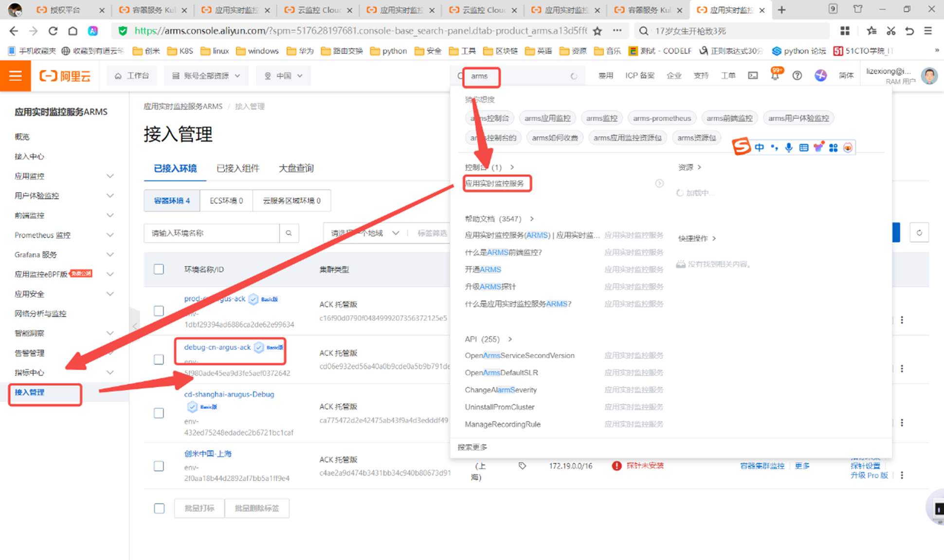Open more actions for debug-cn-argus-ack row
The width and height of the screenshot is (944, 560).
(902, 369)
